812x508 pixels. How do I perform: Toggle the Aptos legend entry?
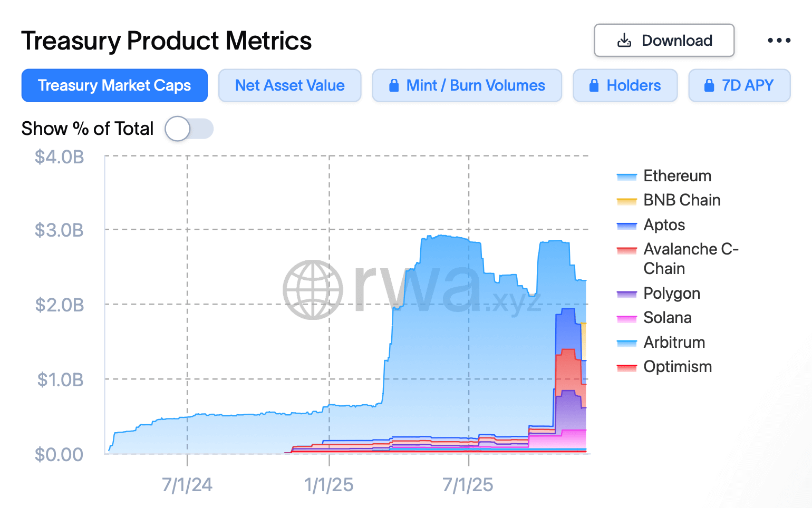click(664, 225)
